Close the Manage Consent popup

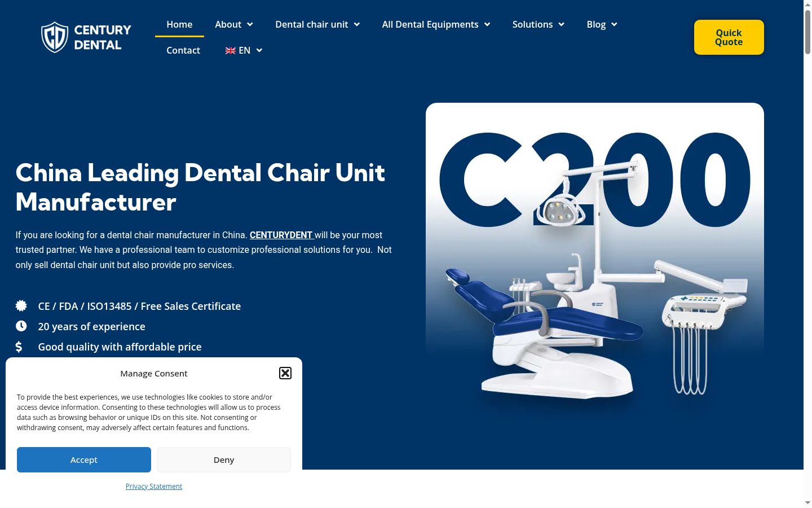[x=285, y=373]
